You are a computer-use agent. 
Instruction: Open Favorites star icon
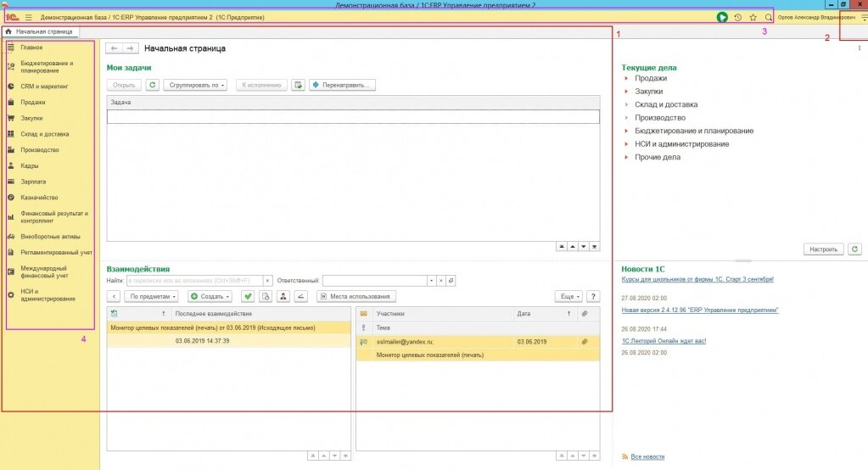[753, 18]
